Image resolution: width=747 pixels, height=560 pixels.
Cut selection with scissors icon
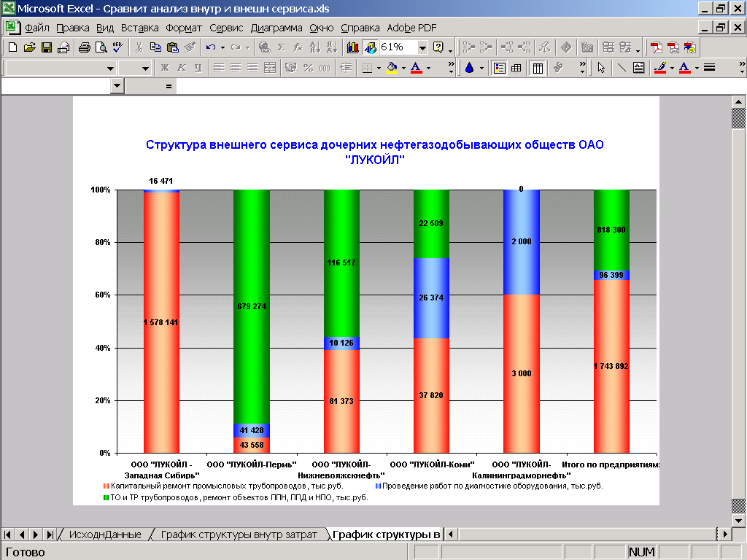139,47
